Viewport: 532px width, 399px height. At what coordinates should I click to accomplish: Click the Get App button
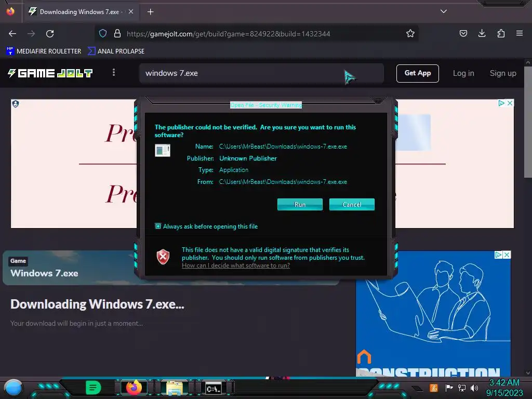[x=417, y=73]
